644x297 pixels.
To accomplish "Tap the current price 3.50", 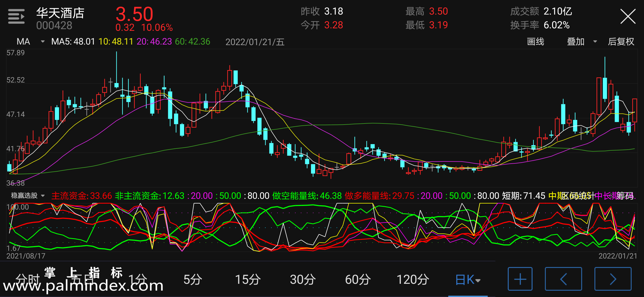I will pos(134,14).
